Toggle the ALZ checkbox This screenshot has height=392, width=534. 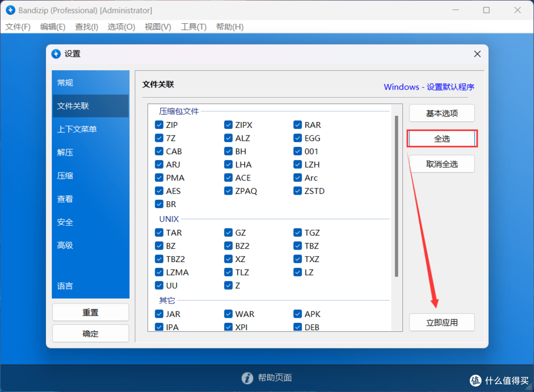pos(228,138)
